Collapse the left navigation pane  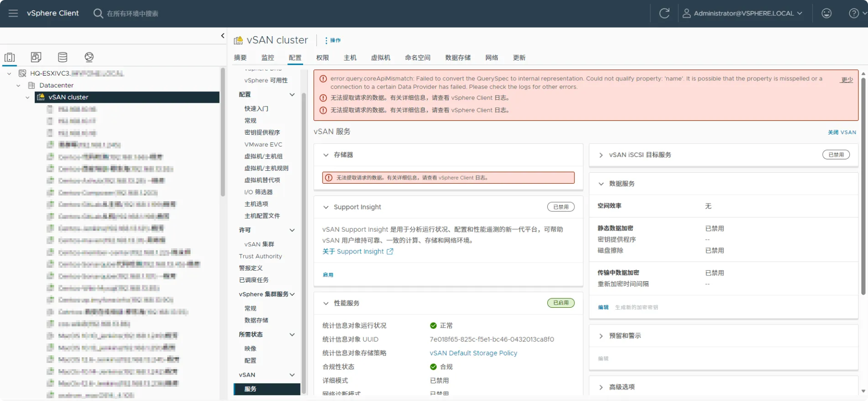coord(222,36)
